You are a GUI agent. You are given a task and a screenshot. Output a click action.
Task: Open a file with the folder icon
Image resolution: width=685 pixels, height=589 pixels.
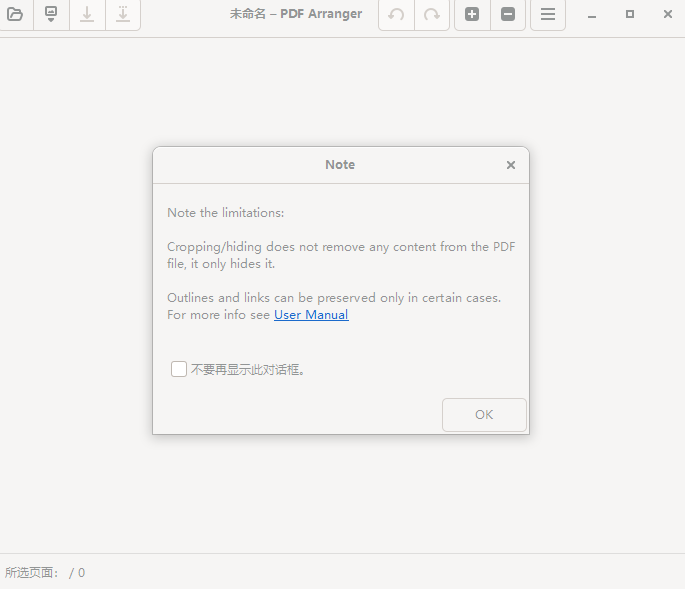point(14,15)
